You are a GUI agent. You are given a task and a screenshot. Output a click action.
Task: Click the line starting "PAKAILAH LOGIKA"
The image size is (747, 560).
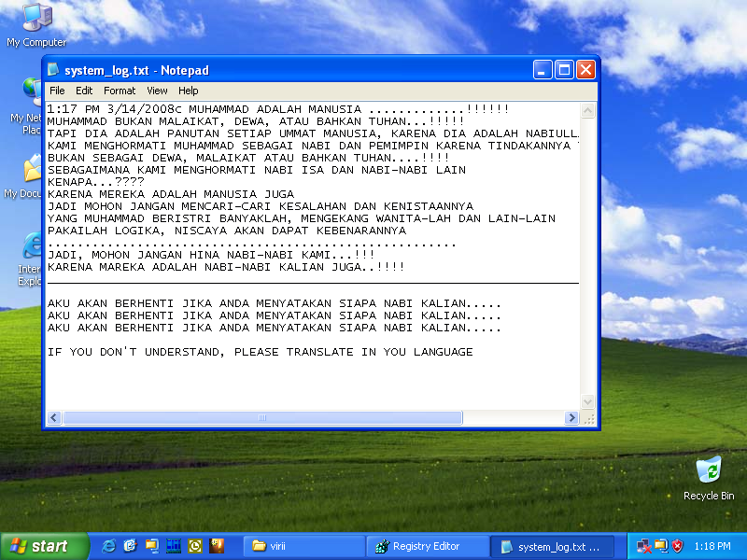click(x=227, y=231)
